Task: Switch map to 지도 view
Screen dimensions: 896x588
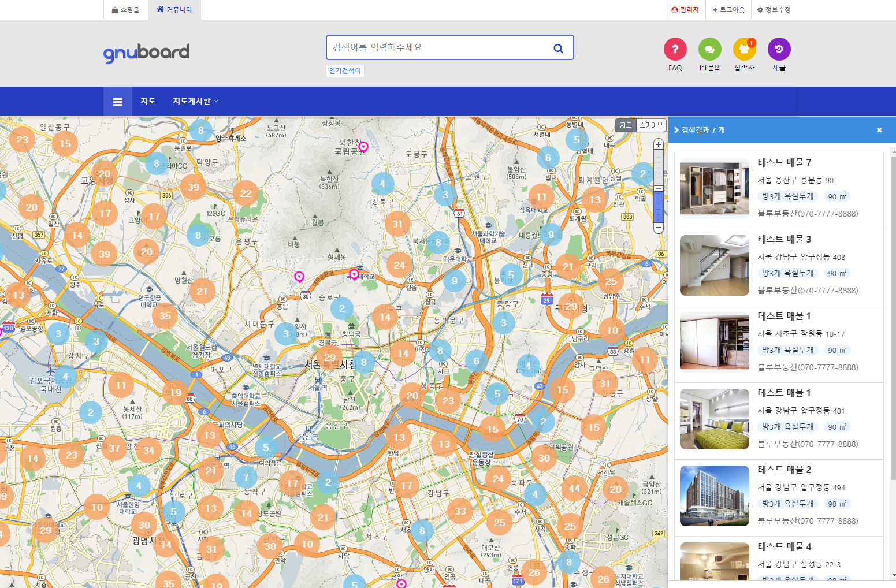Action: point(626,125)
